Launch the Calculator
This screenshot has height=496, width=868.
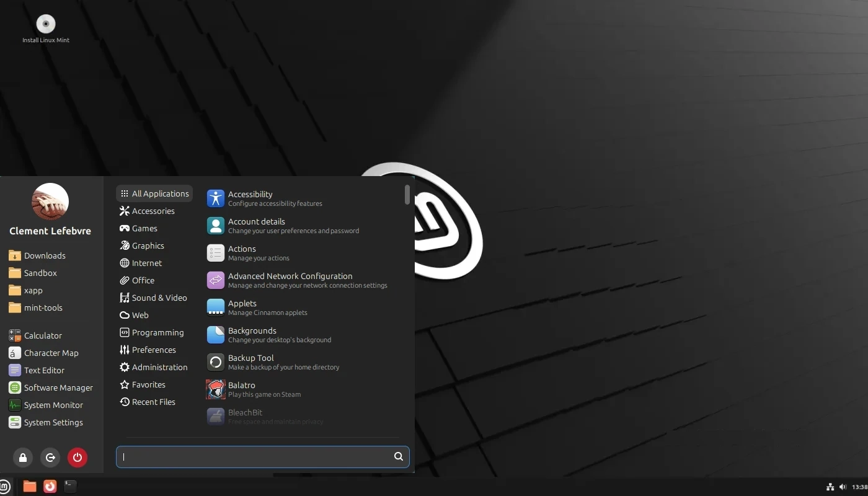point(43,335)
